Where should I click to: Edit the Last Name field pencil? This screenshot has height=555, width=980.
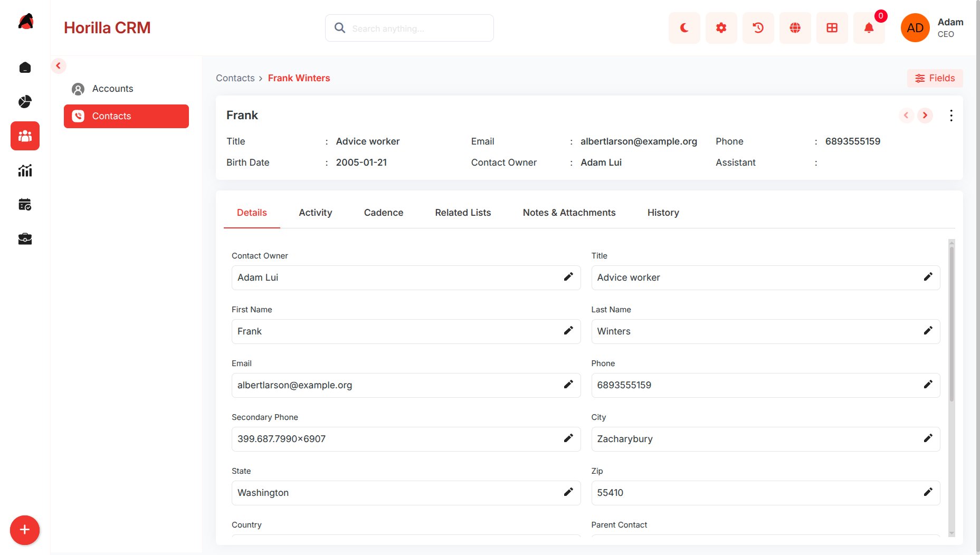928,331
